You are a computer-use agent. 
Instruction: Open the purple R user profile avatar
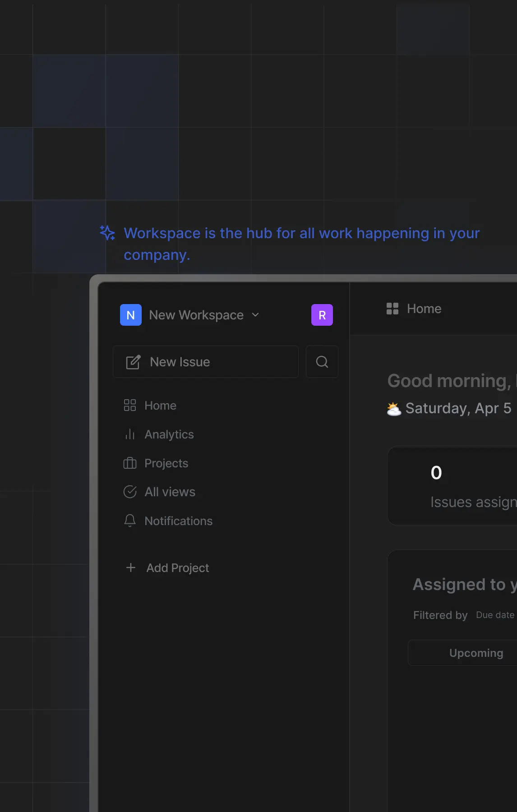[x=322, y=315]
